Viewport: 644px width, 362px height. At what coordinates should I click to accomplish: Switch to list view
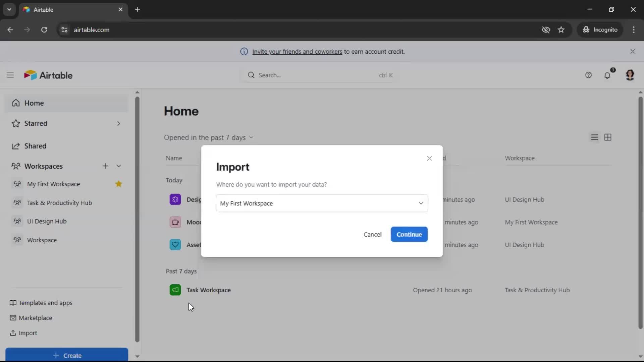click(594, 137)
